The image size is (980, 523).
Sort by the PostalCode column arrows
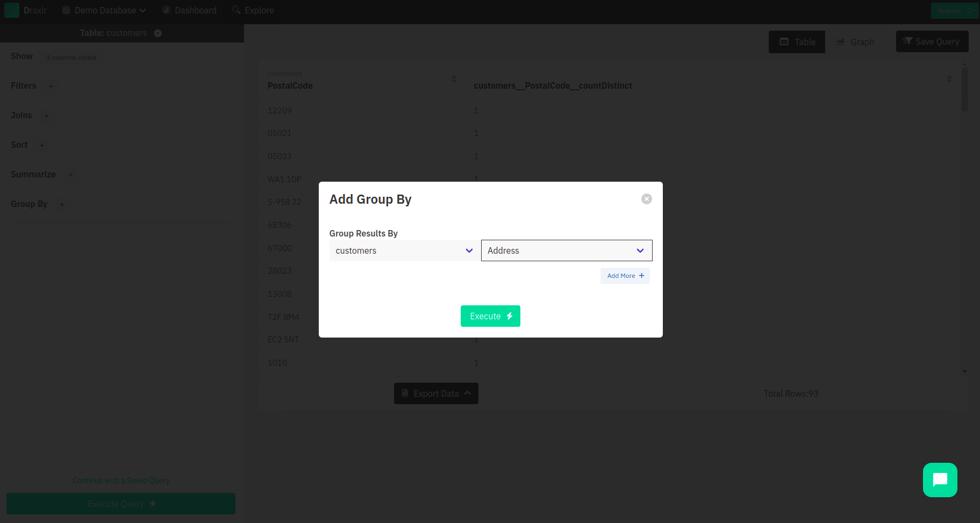454,79
